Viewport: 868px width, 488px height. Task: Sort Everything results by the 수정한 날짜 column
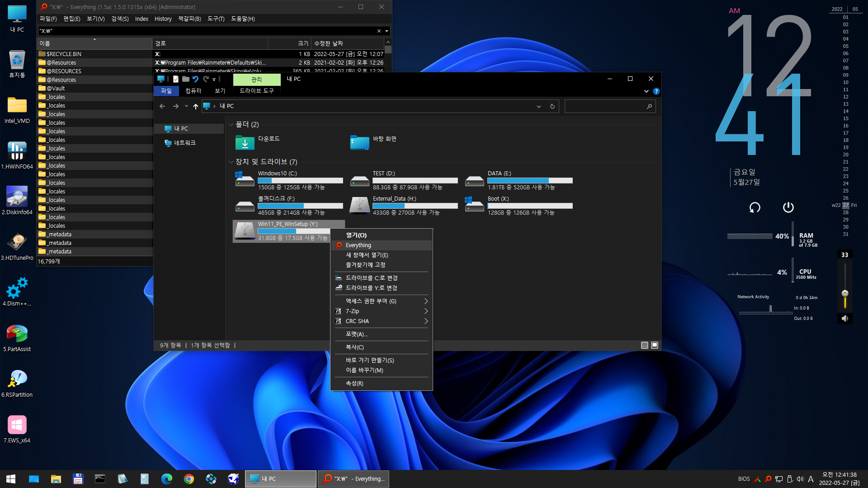[x=348, y=44]
